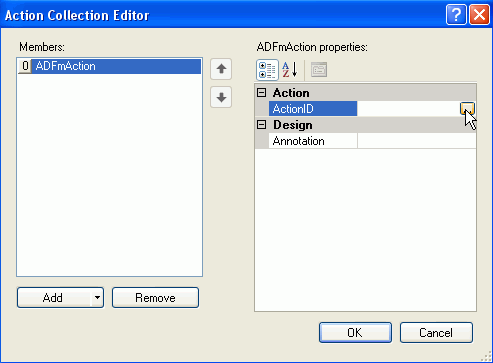Collapse the Action category
Viewport: 493px width, 363px height.
[262, 93]
